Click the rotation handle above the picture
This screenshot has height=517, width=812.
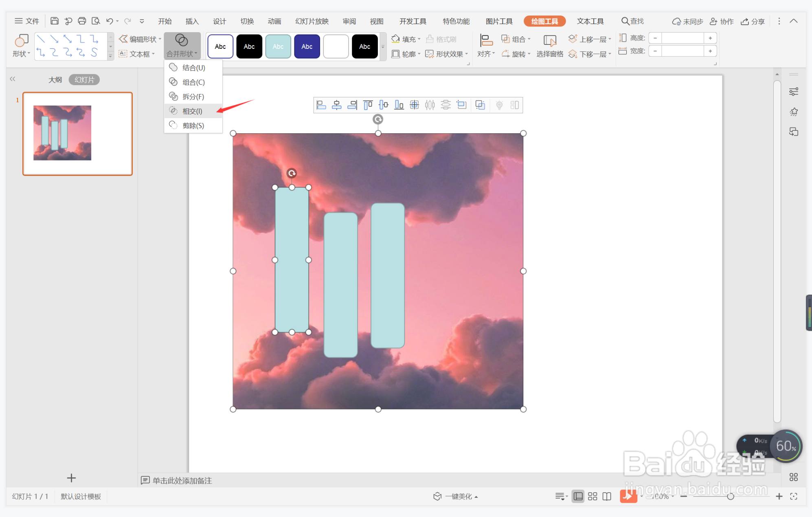coord(378,119)
